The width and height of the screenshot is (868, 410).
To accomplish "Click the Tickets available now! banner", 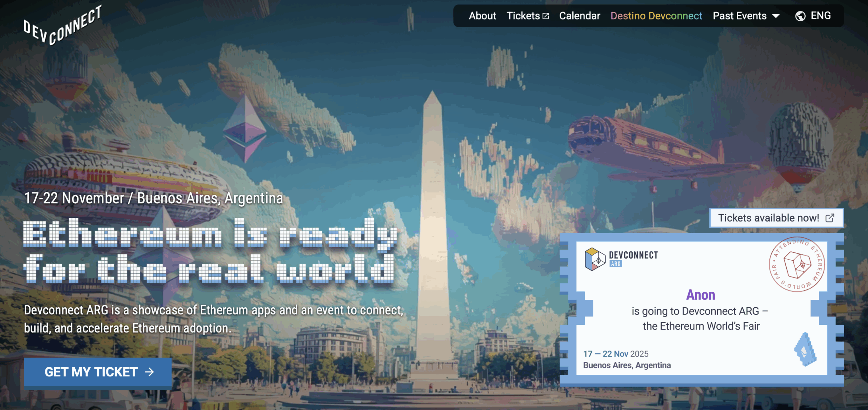I will [769, 218].
